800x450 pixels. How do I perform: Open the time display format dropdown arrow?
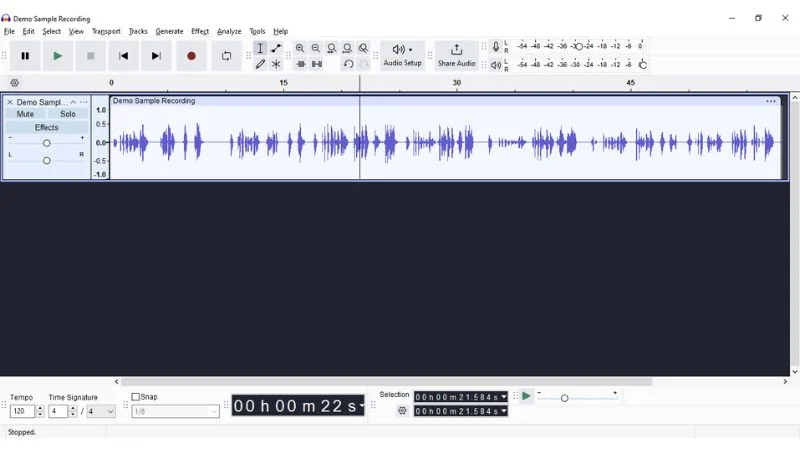coord(362,406)
